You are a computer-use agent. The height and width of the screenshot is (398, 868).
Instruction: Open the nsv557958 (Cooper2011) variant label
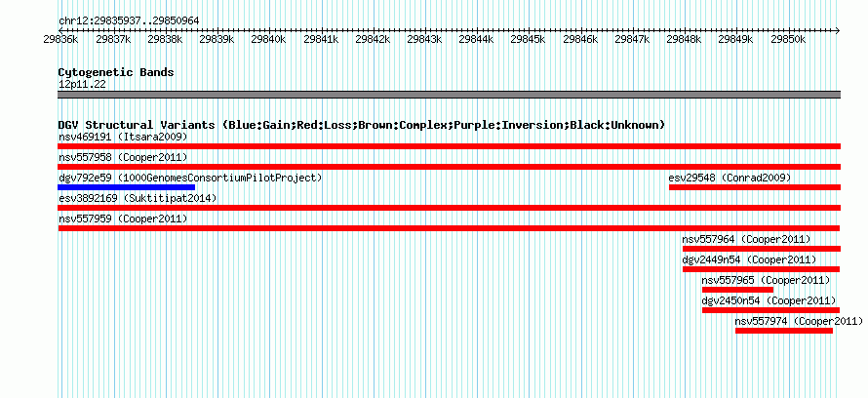point(123,157)
